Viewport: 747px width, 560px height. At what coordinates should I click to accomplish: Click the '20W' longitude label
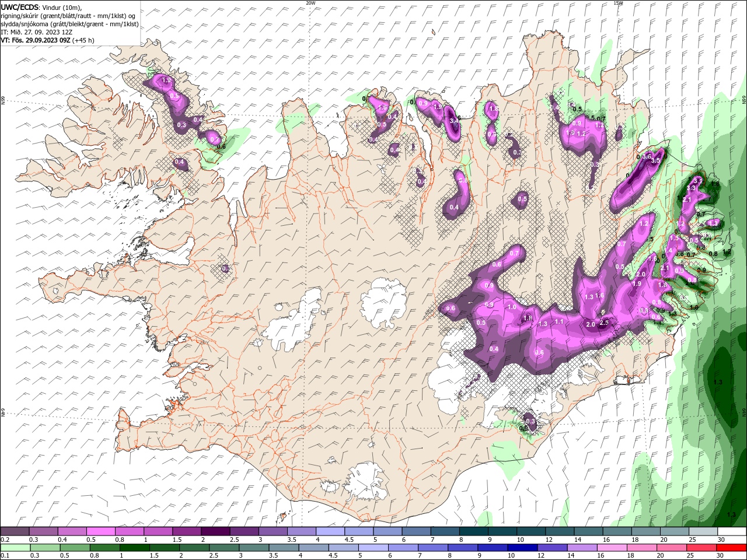tap(310, 3)
